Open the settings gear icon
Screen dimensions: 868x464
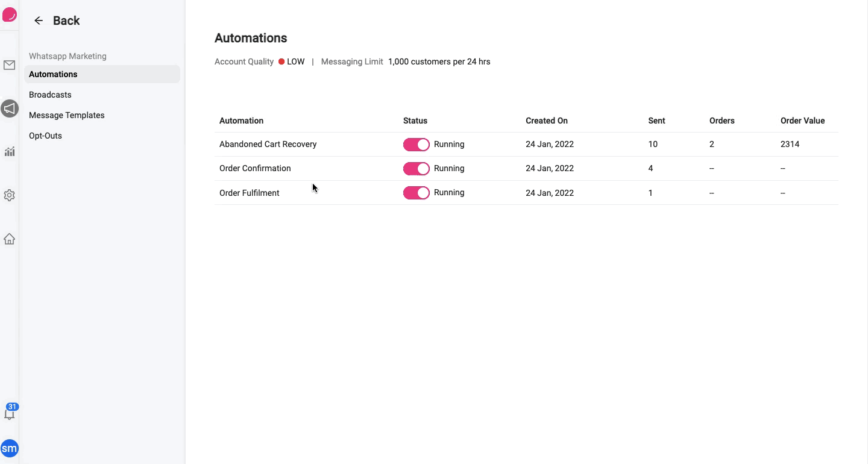[x=9, y=195]
